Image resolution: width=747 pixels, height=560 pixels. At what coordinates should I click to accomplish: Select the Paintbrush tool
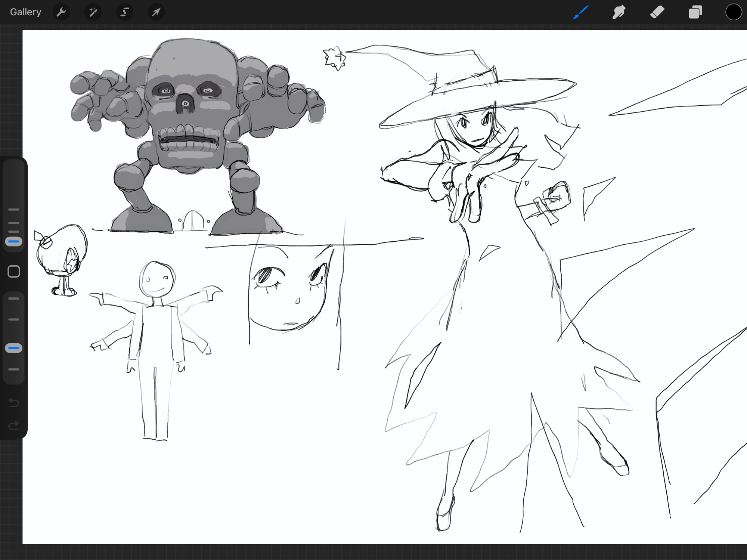click(x=581, y=12)
